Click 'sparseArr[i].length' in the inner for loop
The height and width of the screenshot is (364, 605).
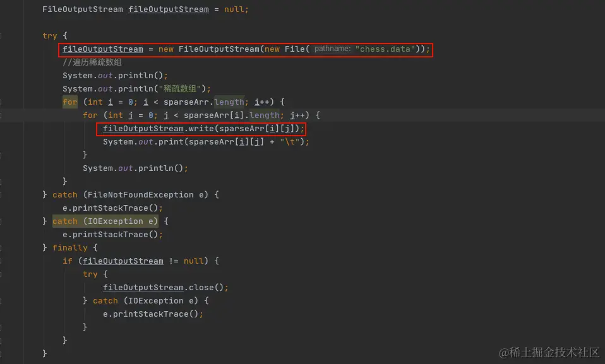(232, 115)
